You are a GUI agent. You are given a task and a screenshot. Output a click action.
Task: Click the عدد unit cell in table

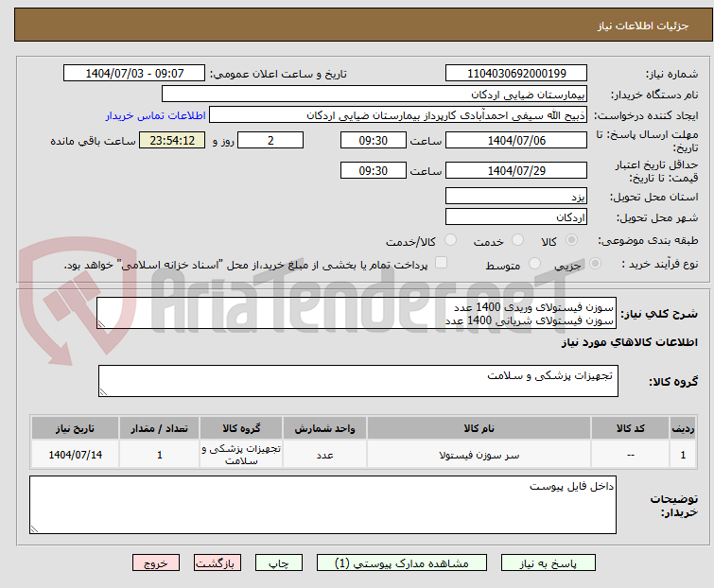[324, 455]
